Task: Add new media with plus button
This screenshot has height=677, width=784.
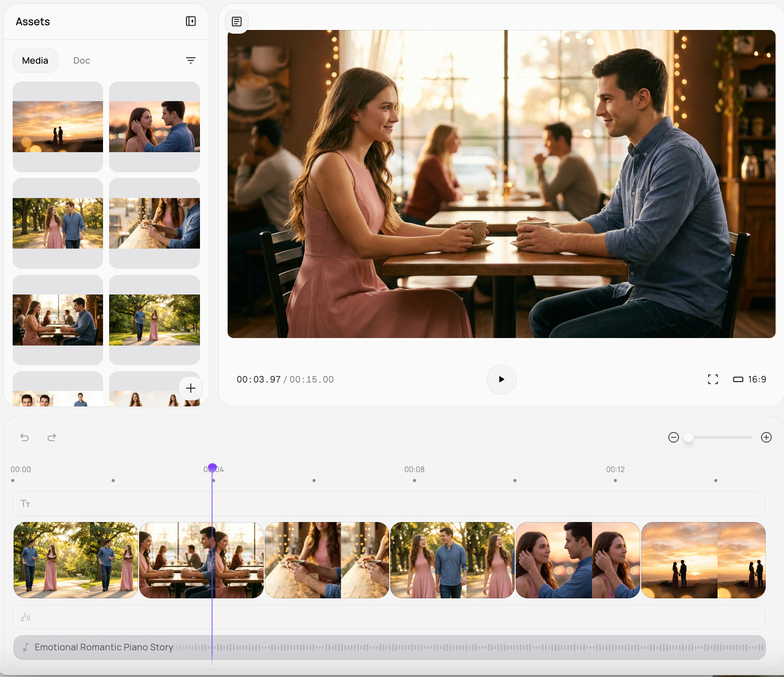Action: (191, 388)
